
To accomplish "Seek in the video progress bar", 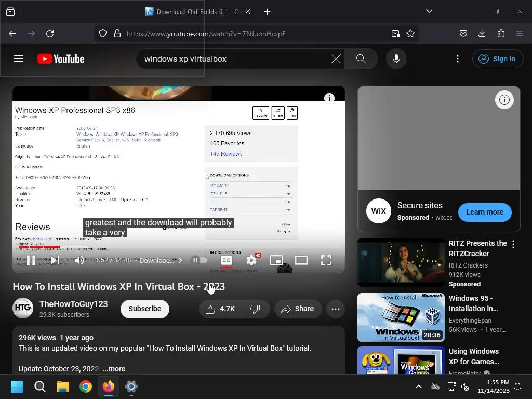I will [179, 247].
